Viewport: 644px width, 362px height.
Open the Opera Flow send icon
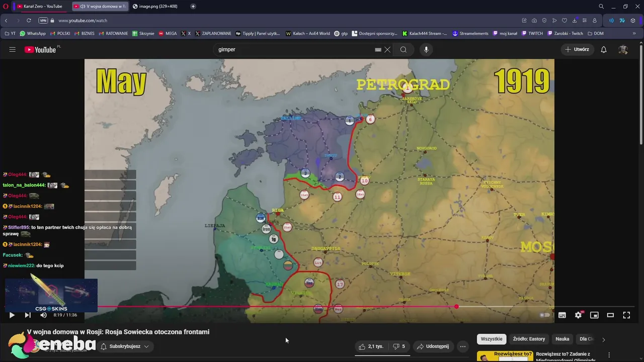pos(554,21)
